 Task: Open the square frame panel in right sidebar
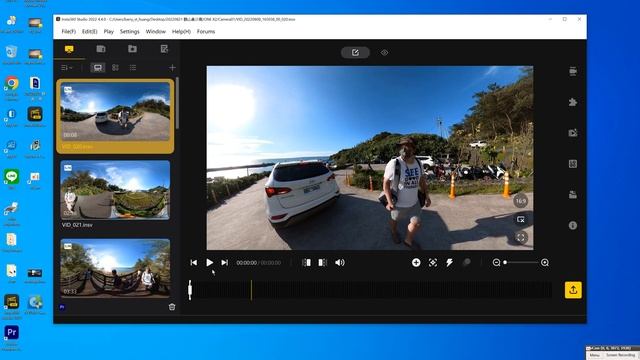tap(573, 164)
